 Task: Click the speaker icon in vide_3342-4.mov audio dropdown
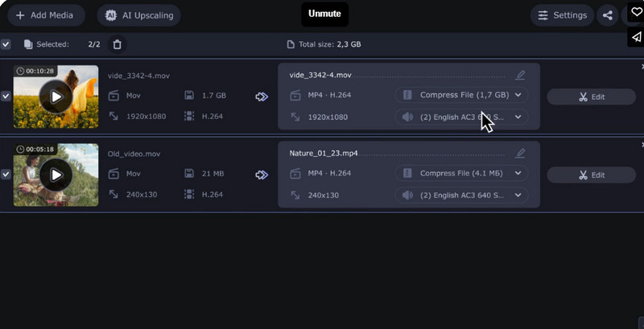[407, 117]
